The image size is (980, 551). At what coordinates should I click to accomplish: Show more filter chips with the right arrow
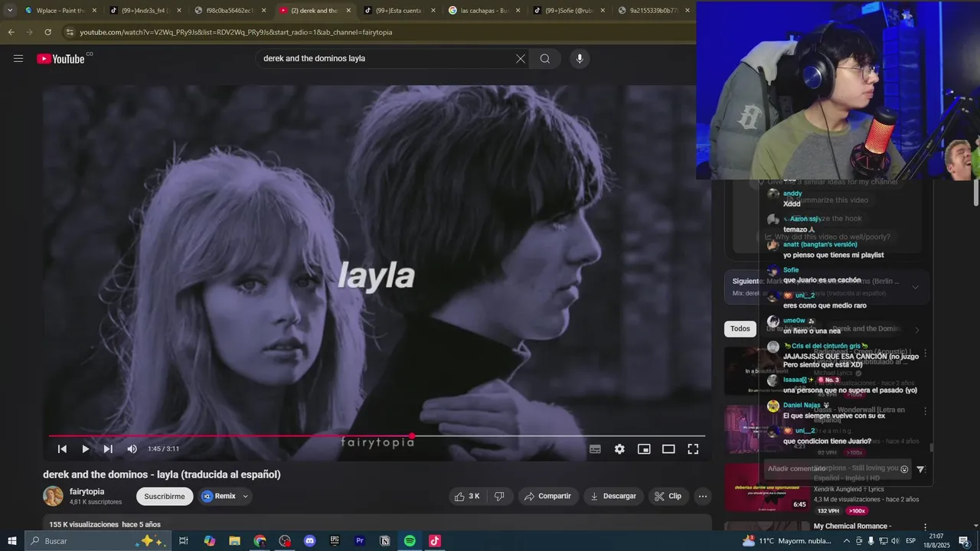pyautogui.click(x=916, y=330)
